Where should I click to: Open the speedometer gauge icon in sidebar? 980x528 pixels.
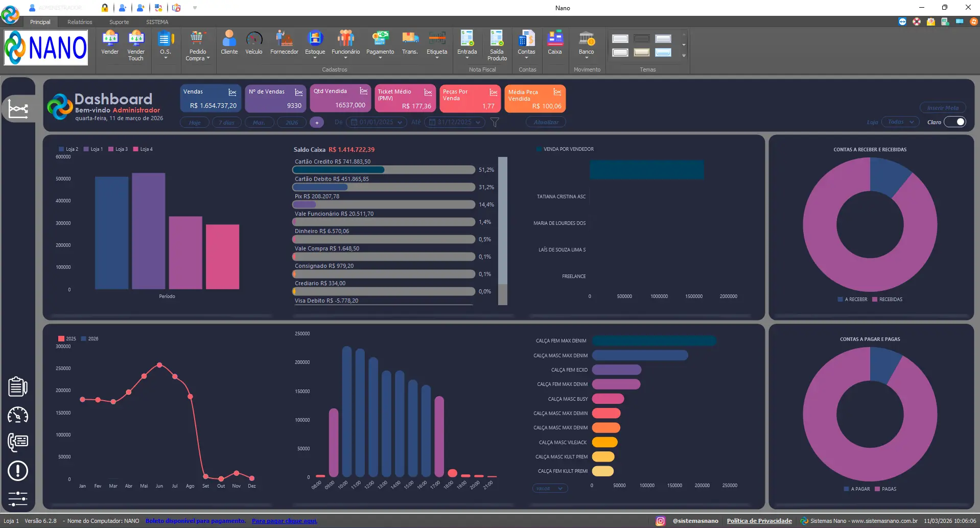pyautogui.click(x=18, y=415)
